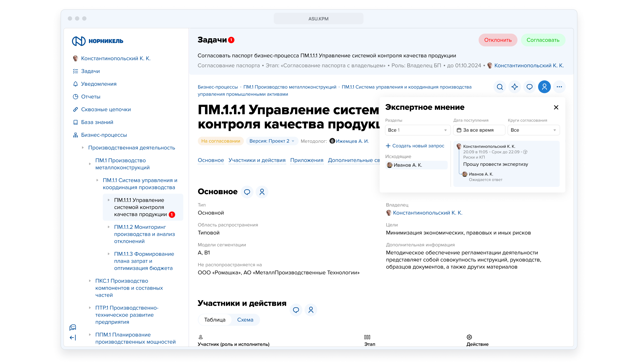Open the Круги согласования dropdown
This screenshot has width=638, height=364.
tap(533, 130)
